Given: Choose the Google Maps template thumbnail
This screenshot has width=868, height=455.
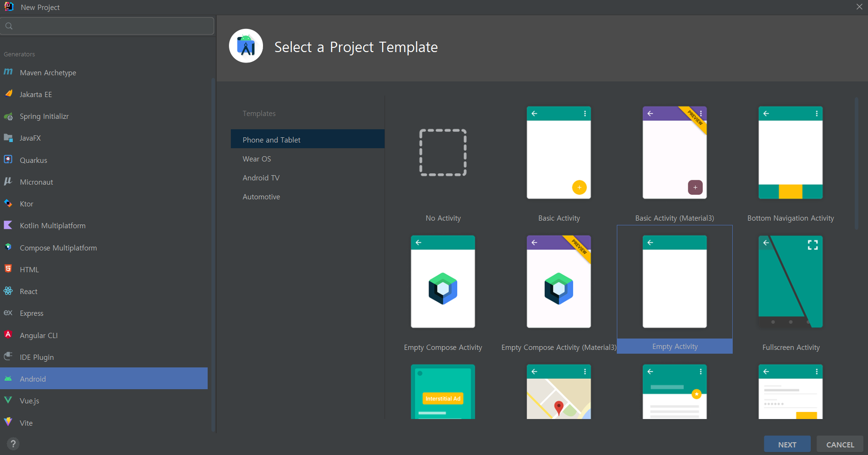Looking at the screenshot, I should 559,392.
